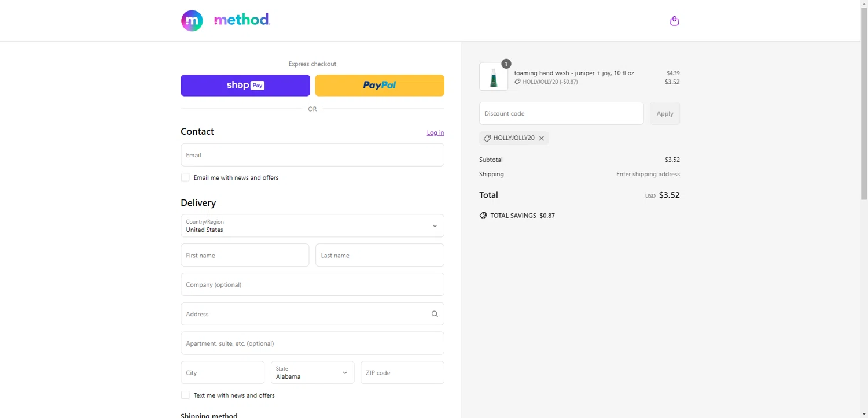
Task: Focus the ZIP code field
Action: pyautogui.click(x=403, y=373)
